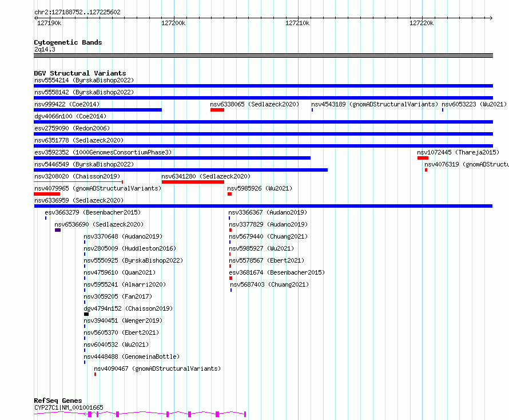
Task: Click the blue bar under esv3592352
Action: click(172, 158)
